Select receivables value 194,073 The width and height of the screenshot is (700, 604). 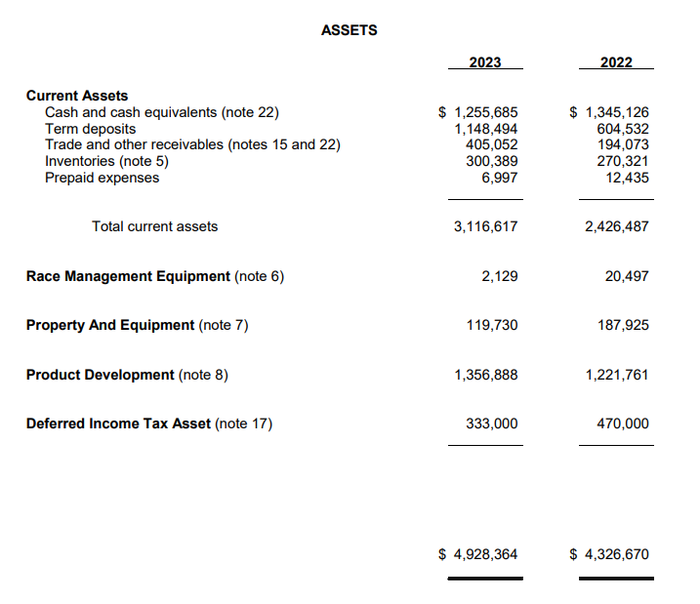coord(623,144)
